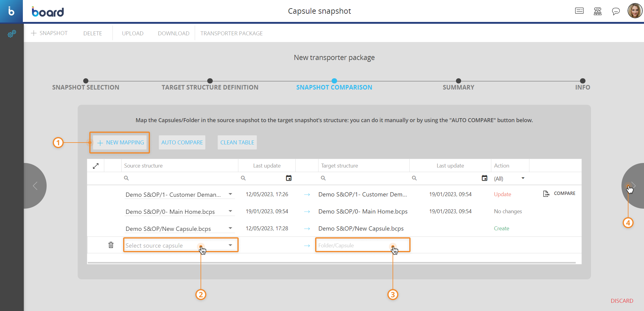Click the plus icon beside SNAPSHOT
The width and height of the screenshot is (644, 311).
[34, 33]
